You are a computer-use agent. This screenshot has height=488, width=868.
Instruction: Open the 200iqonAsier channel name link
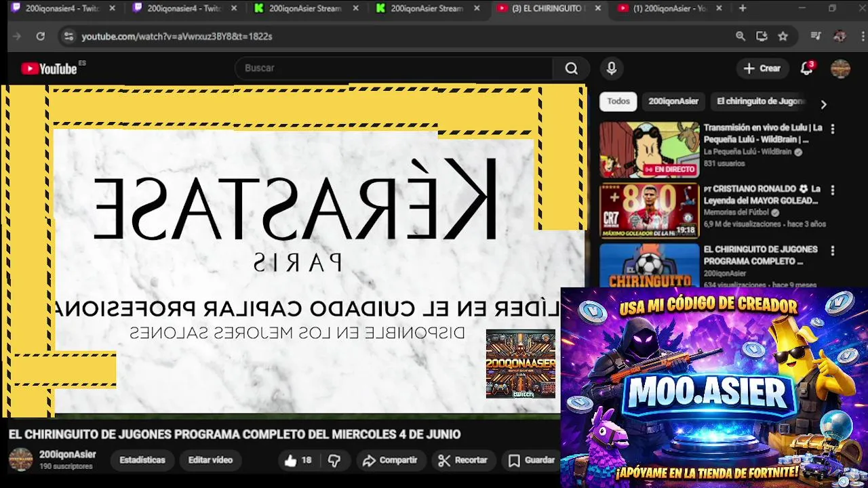pos(68,455)
